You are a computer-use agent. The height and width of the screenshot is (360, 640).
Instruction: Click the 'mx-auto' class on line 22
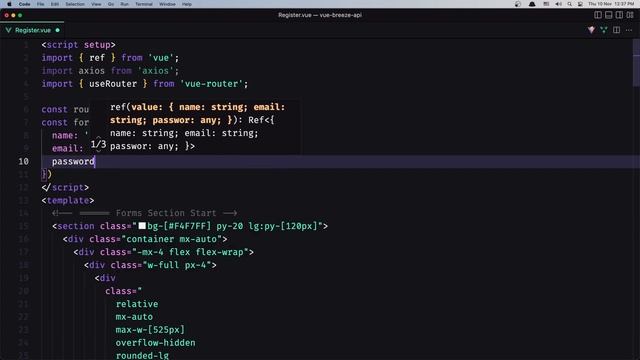point(134,317)
